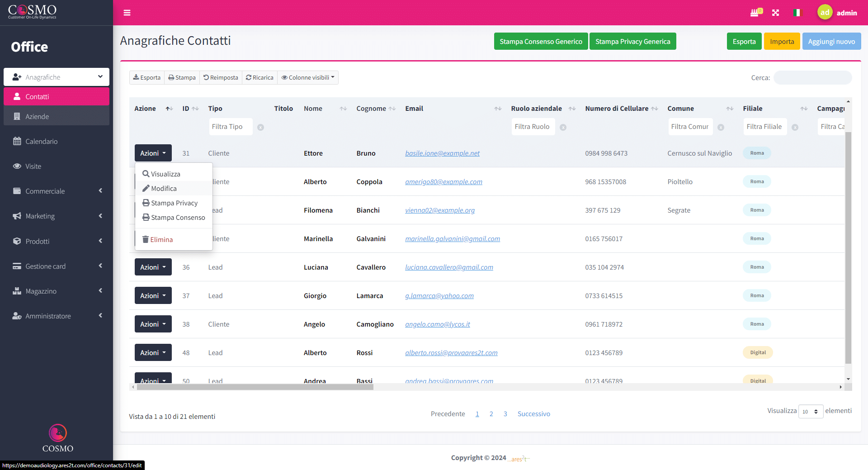Clear the Filtra Ruolo filter

tap(563, 128)
